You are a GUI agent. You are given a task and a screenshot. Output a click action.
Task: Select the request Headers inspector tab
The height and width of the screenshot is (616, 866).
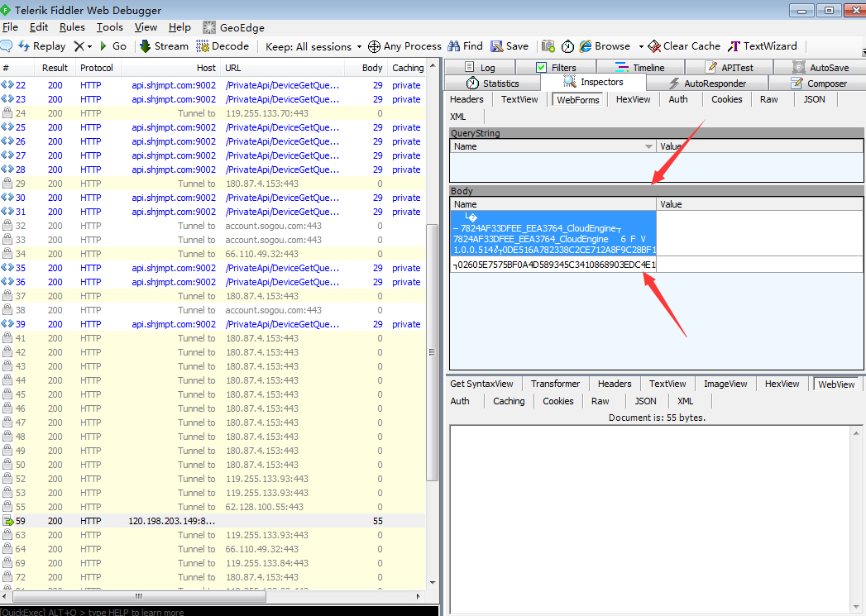click(466, 99)
